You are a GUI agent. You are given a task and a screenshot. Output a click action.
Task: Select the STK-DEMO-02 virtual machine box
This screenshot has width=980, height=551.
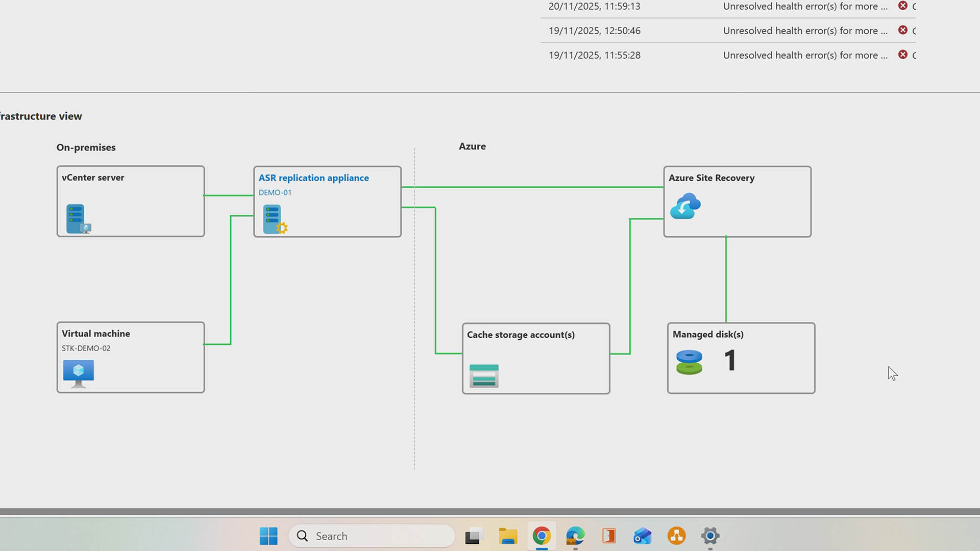coord(131,357)
